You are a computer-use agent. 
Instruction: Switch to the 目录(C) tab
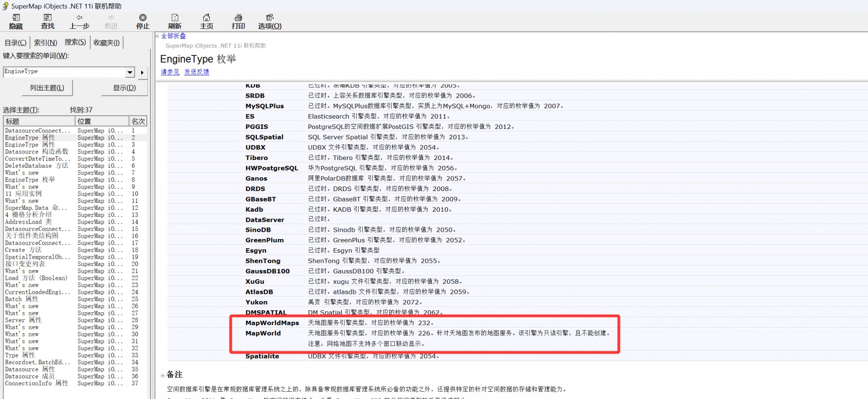click(x=16, y=43)
